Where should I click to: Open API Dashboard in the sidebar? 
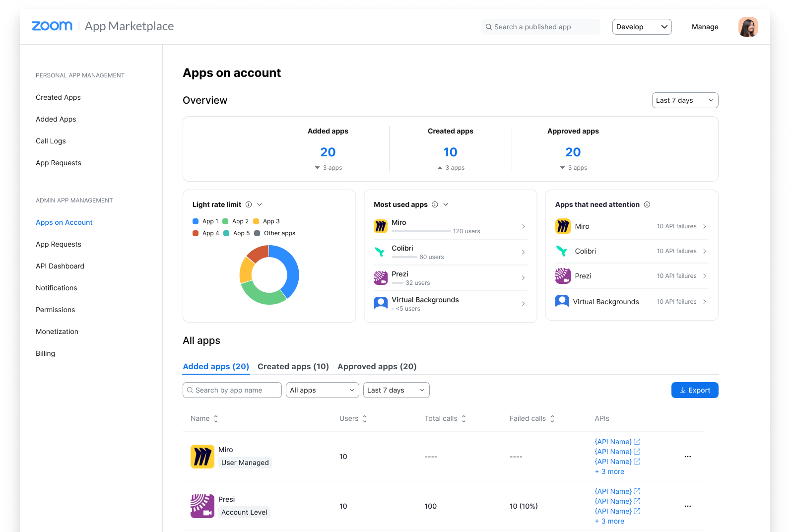(x=60, y=266)
